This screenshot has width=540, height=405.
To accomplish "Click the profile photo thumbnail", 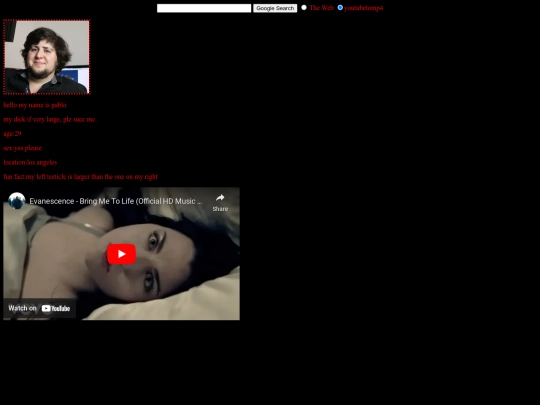I will click(46, 57).
